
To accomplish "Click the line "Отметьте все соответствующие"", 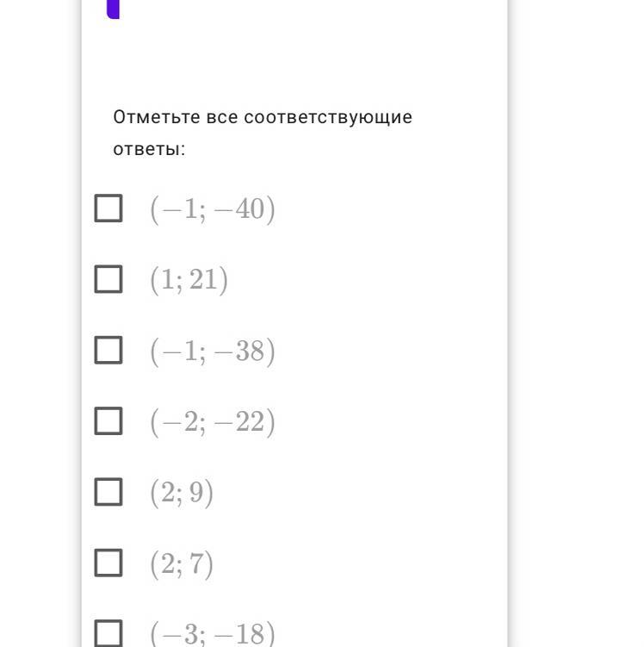I will click(263, 117).
